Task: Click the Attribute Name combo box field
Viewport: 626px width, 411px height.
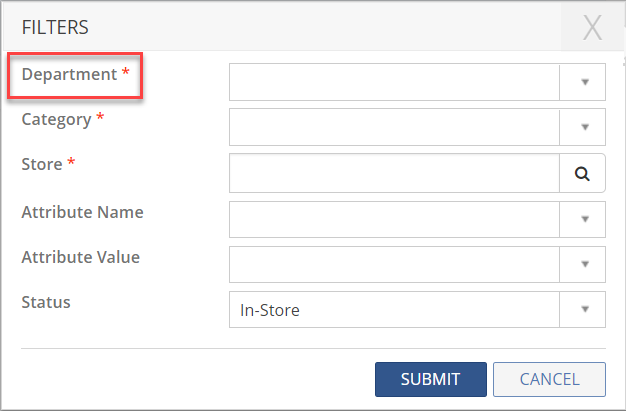Action: (394, 219)
